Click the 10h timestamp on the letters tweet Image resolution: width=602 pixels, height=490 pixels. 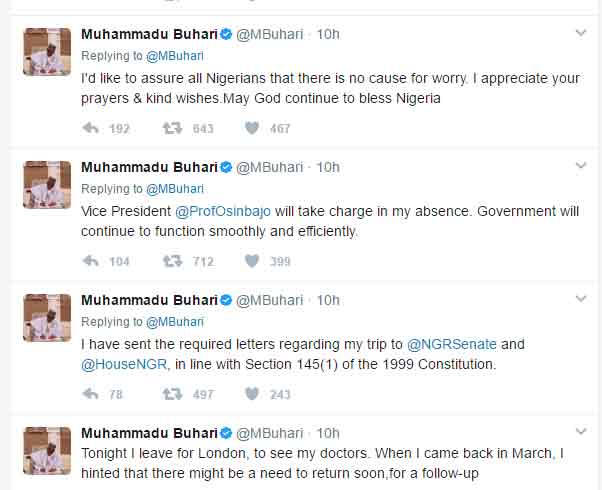(x=328, y=300)
